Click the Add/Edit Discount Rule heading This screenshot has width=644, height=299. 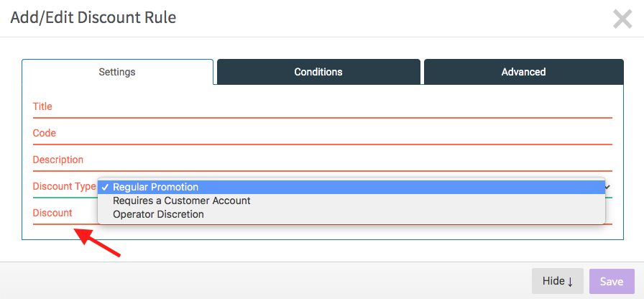pos(93,18)
